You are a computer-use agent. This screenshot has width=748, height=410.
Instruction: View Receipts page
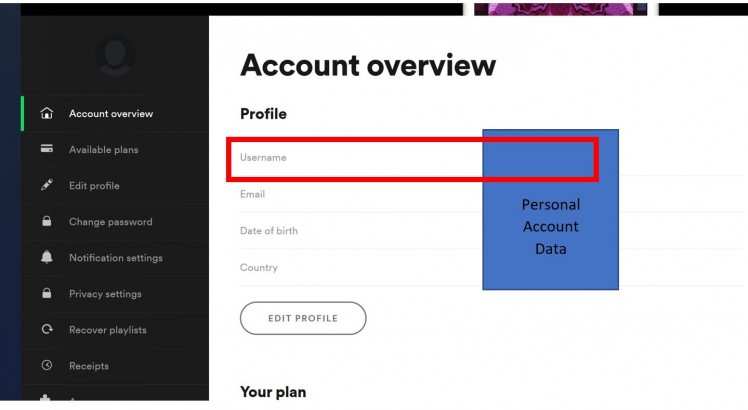[89, 365]
